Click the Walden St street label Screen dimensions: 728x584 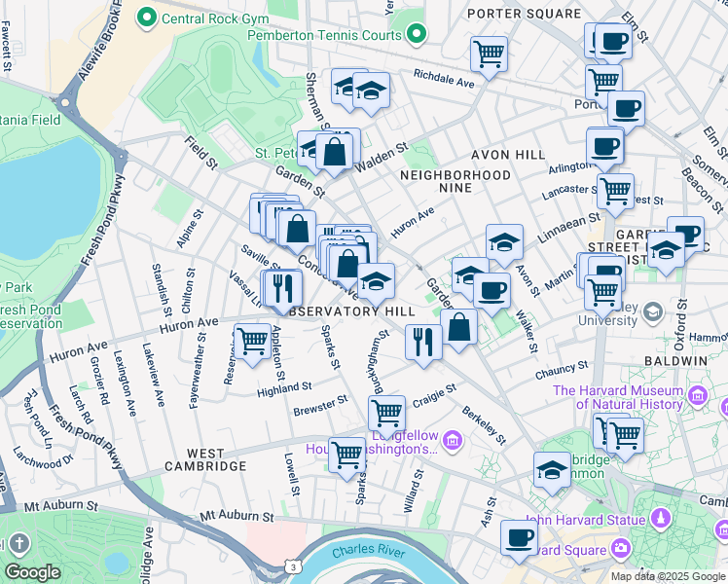(x=382, y=158)
